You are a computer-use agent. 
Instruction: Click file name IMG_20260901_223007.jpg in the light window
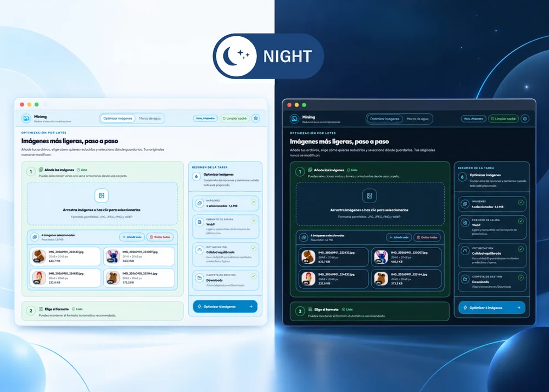pyautogui.click(x=139, y=251)
